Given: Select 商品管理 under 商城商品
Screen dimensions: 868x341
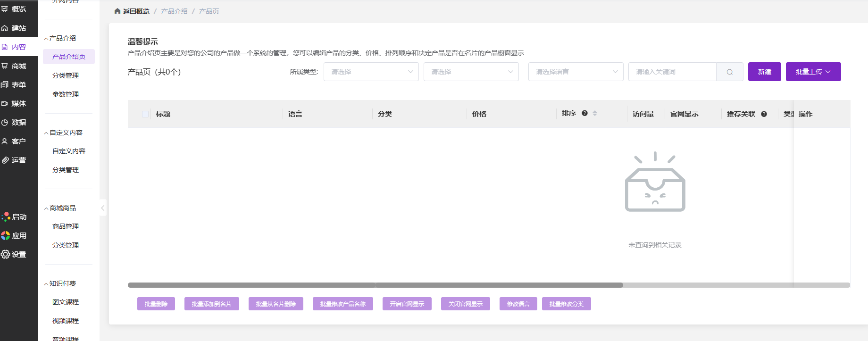Looking at the screenshot, I should (66, 226).
